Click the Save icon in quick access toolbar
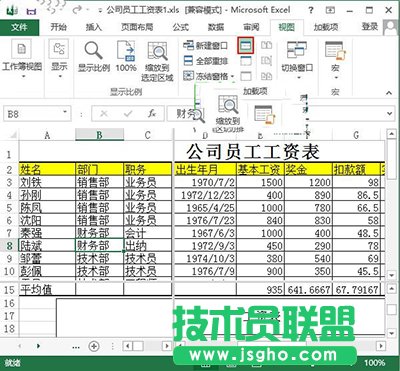 click(32, 11)
